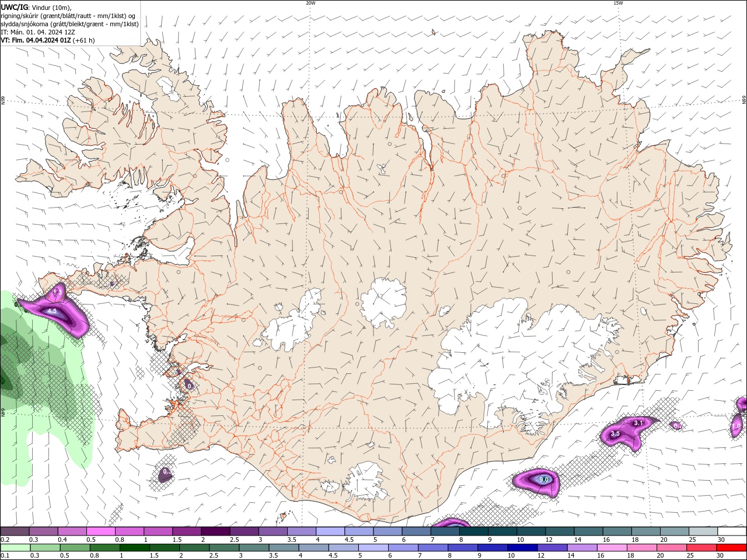Select the 3.5 value in southeast purple patch

pos(615,434)
